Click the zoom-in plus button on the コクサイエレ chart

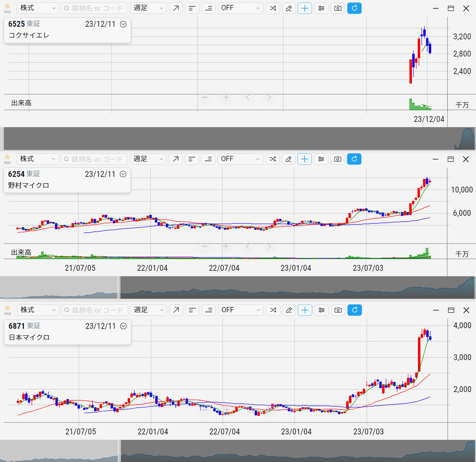coord(226,98)
